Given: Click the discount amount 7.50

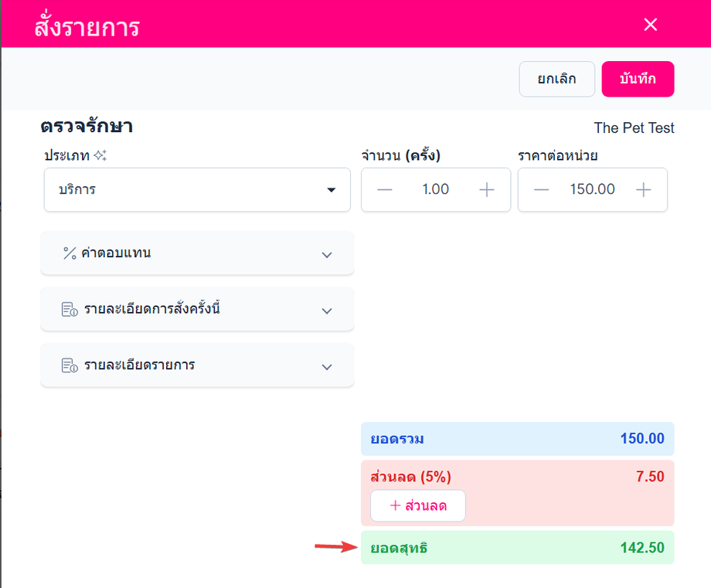Looking at the screenshot, I should click(x=650, y=477).
